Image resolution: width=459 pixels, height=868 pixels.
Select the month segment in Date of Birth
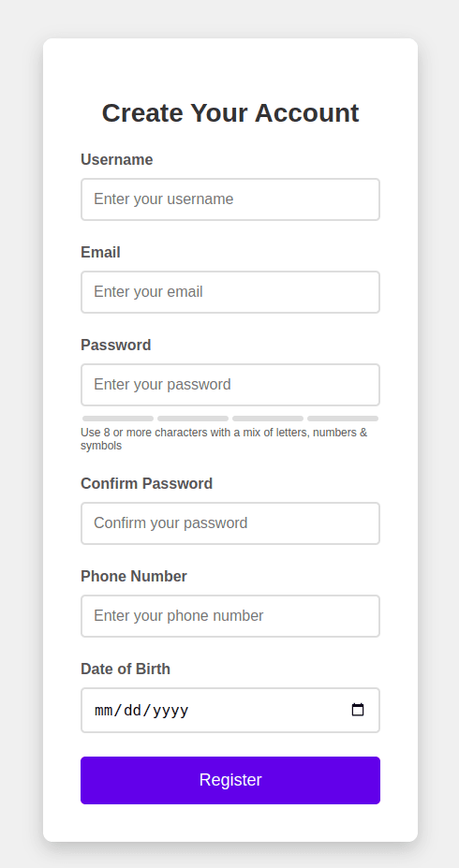click(104, 711)
